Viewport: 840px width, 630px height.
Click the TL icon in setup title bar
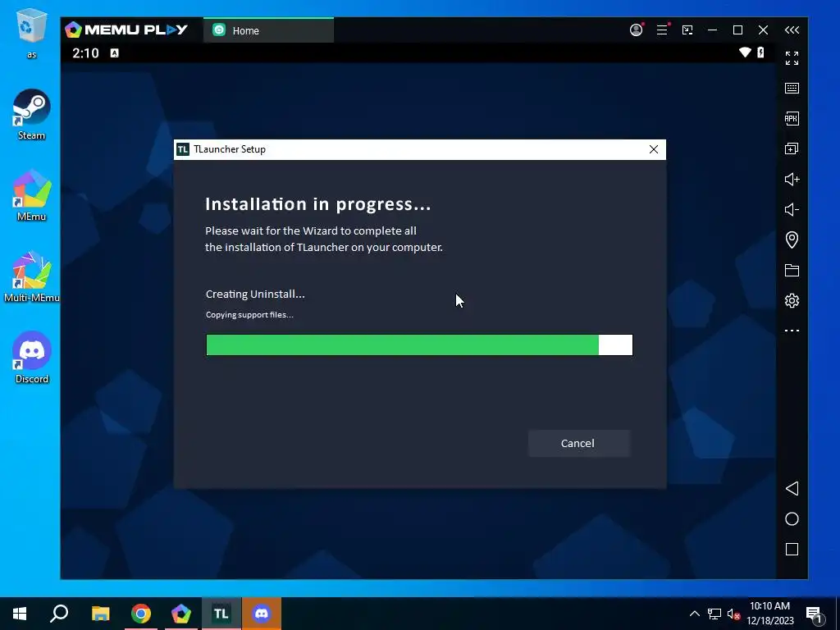[x=183, y=149]
